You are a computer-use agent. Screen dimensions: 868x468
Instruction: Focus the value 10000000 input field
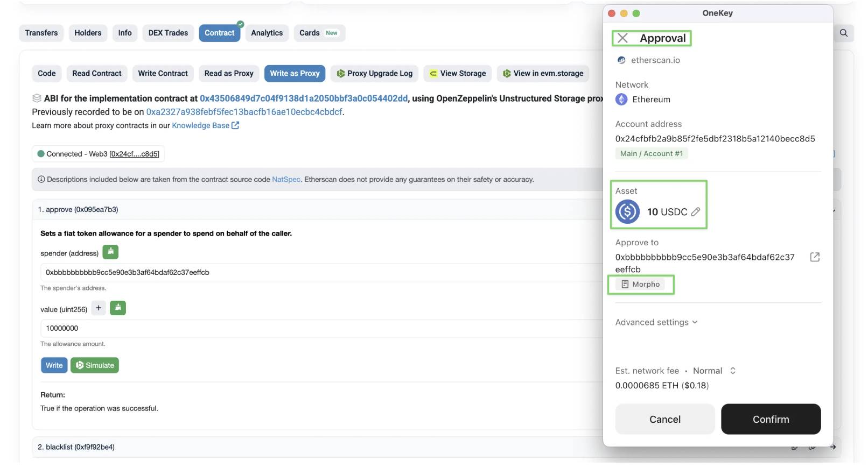coord(322,328)
